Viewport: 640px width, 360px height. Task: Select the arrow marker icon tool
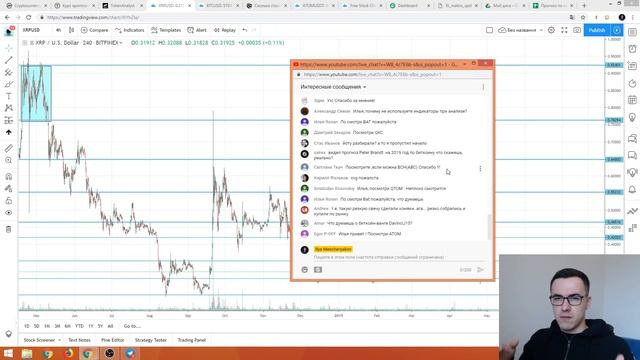coord(9,132)
